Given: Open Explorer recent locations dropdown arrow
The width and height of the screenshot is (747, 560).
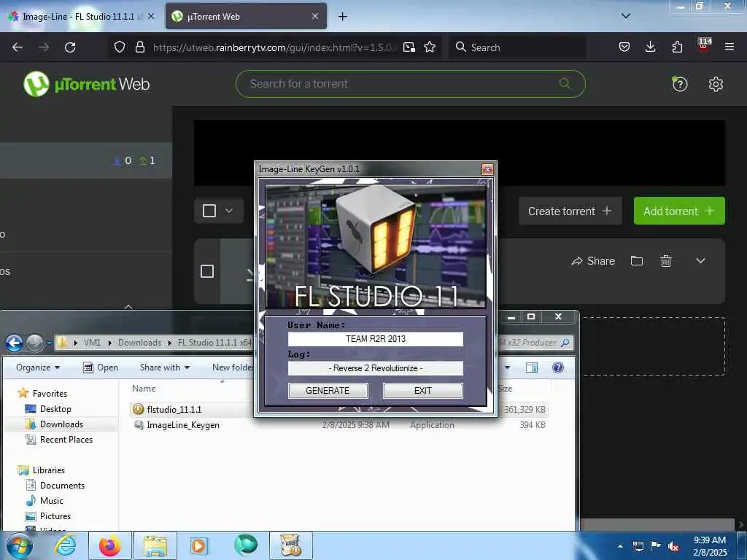Looking at the screenshot, I should coord(49,343).
